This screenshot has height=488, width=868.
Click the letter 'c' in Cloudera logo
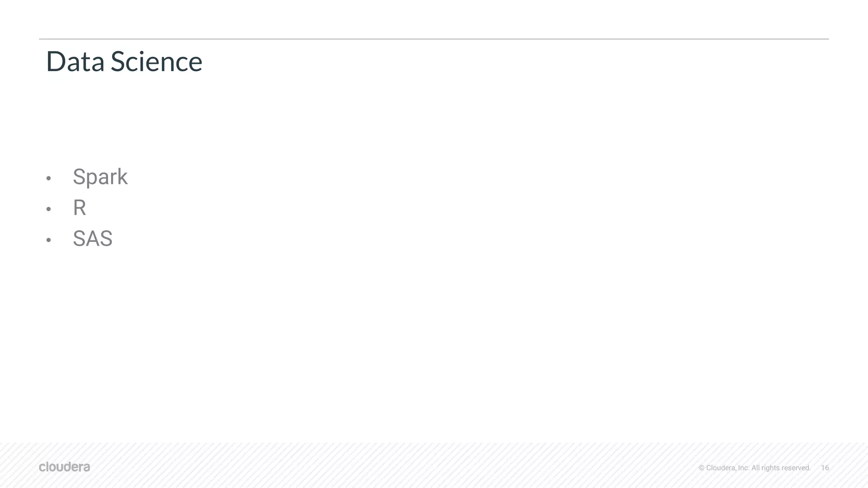point(42,468)
